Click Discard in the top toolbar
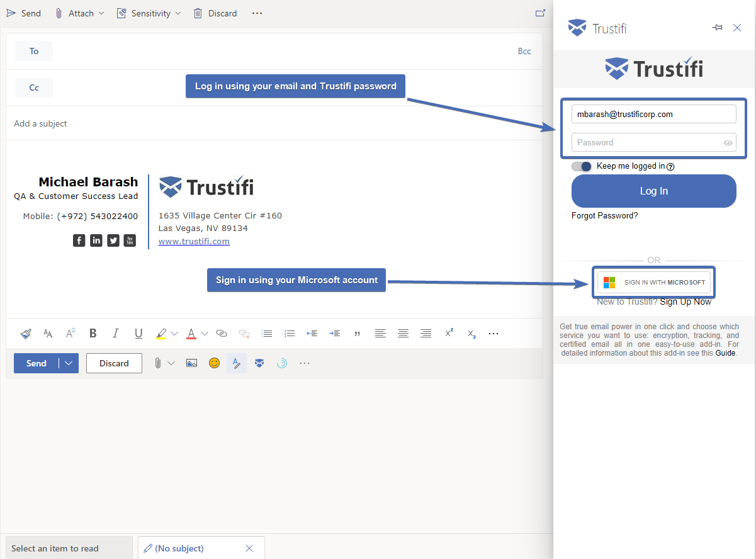756x559 pixels. tap(215, 13)
